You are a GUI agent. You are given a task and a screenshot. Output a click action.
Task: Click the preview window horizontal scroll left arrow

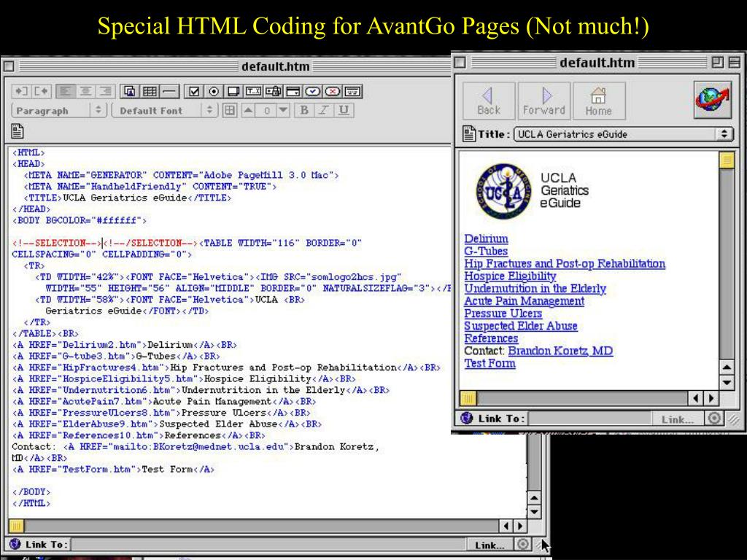pos(695,398)
